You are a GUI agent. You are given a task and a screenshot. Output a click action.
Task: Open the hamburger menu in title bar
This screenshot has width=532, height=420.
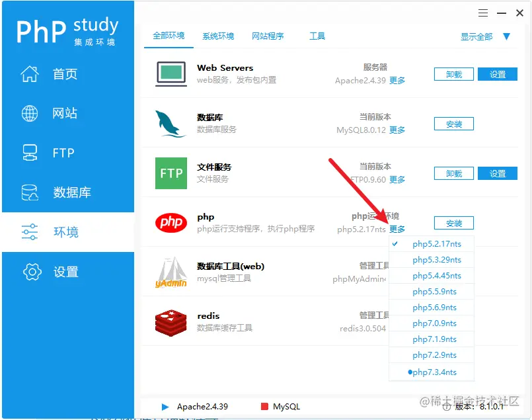483,13
